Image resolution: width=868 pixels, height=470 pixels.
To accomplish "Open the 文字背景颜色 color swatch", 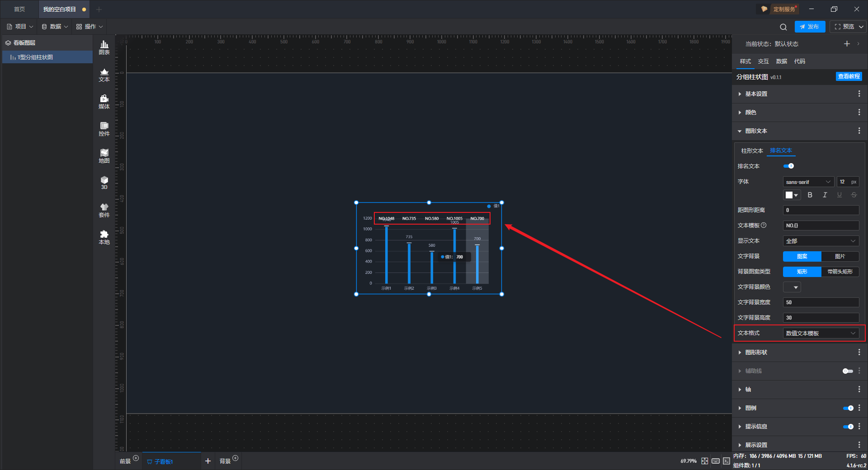I will click(x=792, y=287).
